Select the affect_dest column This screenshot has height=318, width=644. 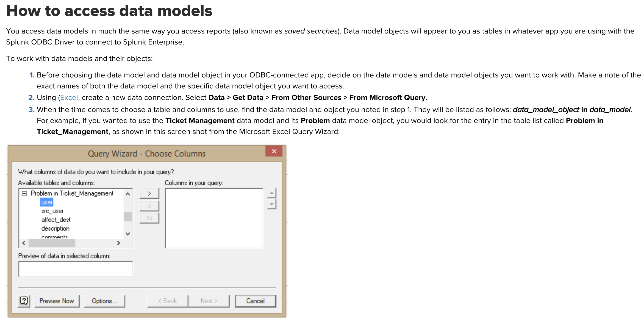tap(56, 220)
